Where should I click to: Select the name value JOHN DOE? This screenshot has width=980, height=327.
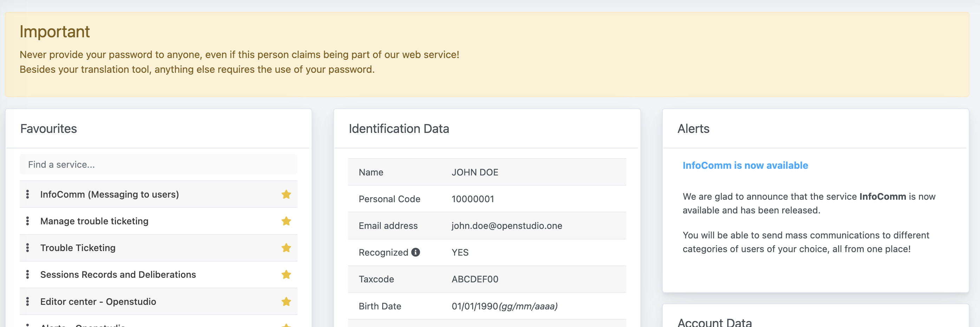click(475, 172)
